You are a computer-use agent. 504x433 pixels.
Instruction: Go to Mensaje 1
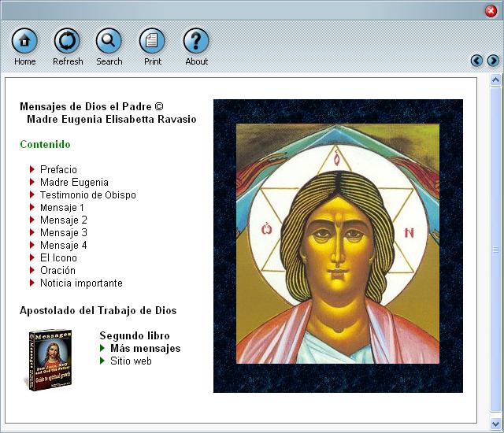[x=62, y=207]
